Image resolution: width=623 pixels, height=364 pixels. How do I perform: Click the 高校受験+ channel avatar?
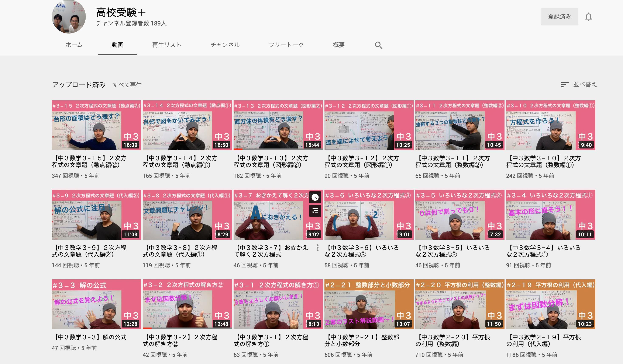[69, 17]
